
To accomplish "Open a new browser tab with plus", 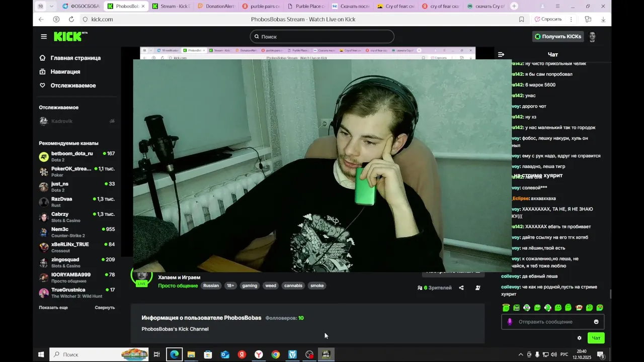I will 514,6.
